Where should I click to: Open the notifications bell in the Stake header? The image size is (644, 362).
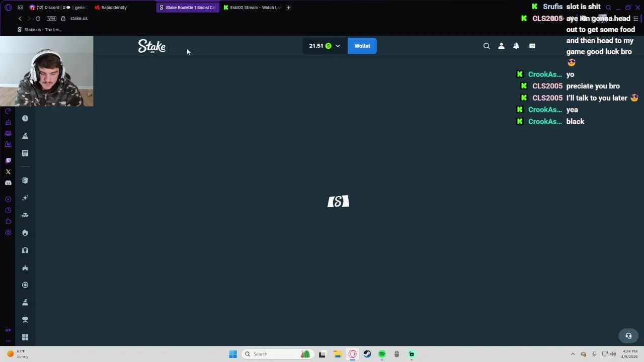coord(516,46)
